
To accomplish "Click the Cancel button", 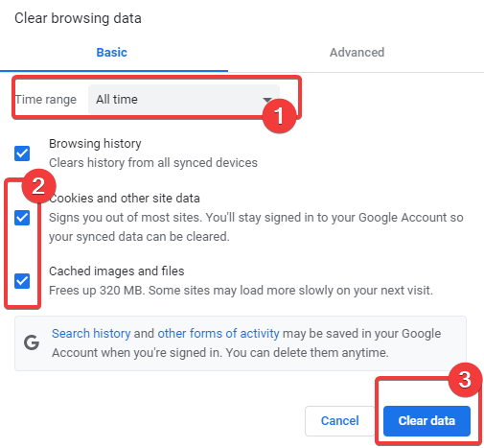I will 340,421.
